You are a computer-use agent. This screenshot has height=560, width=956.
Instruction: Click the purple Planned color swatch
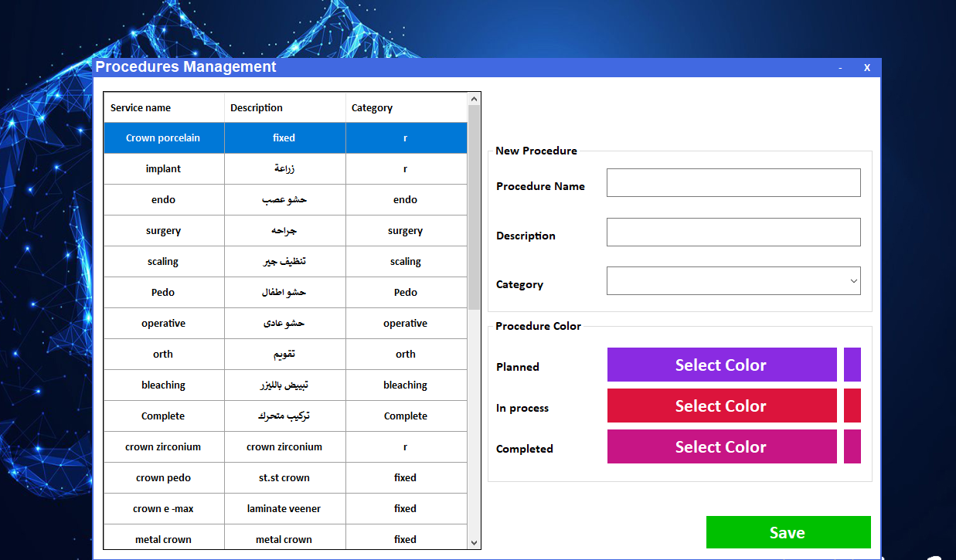point(852,365)
